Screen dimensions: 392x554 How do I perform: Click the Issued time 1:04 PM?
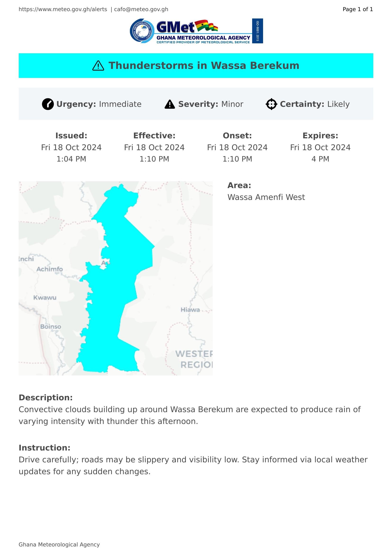tap(71, 159)
